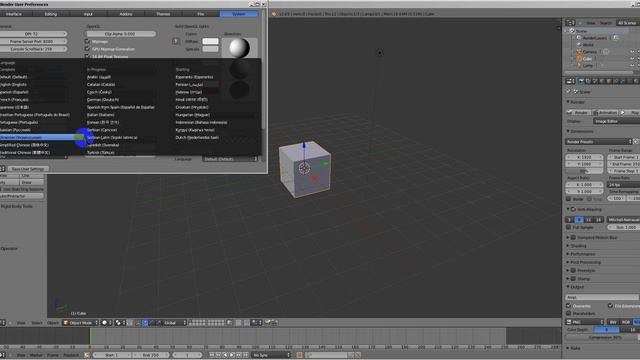Screen dimensions: 640x360
Task: Open the timeline Marker menu
Action: pyautogui.click(x=36, y=355)
